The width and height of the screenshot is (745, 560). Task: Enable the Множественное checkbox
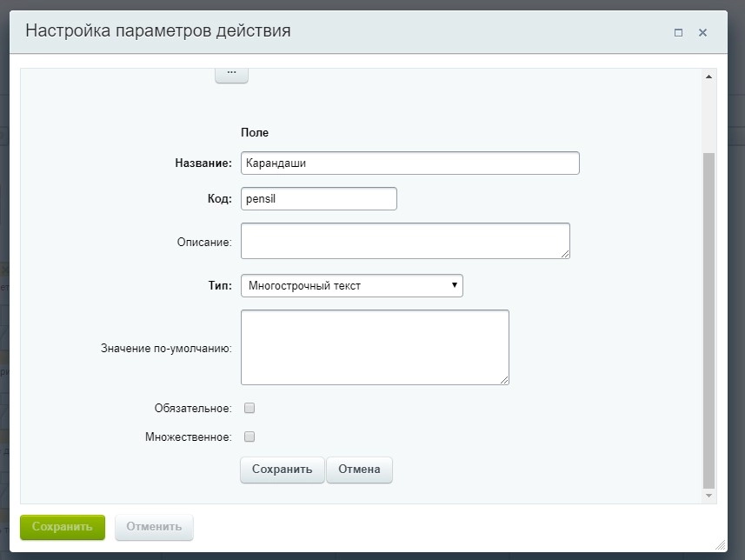(x=249, y=436)
